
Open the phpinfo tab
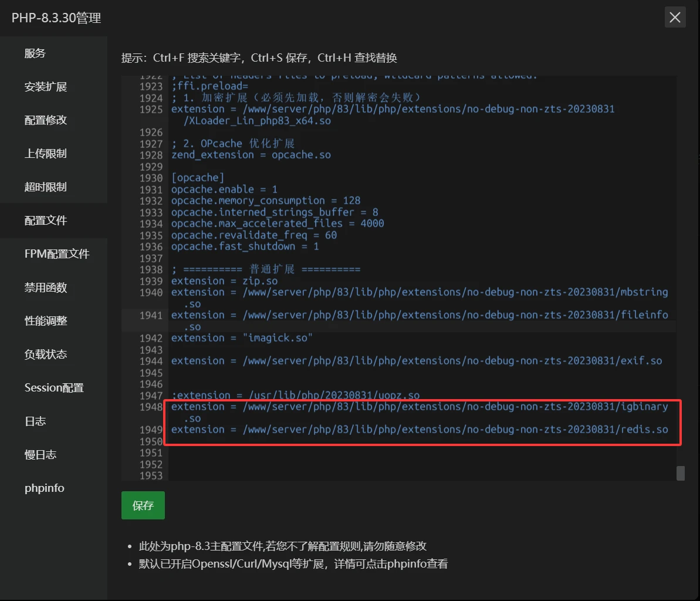point(44,488)
